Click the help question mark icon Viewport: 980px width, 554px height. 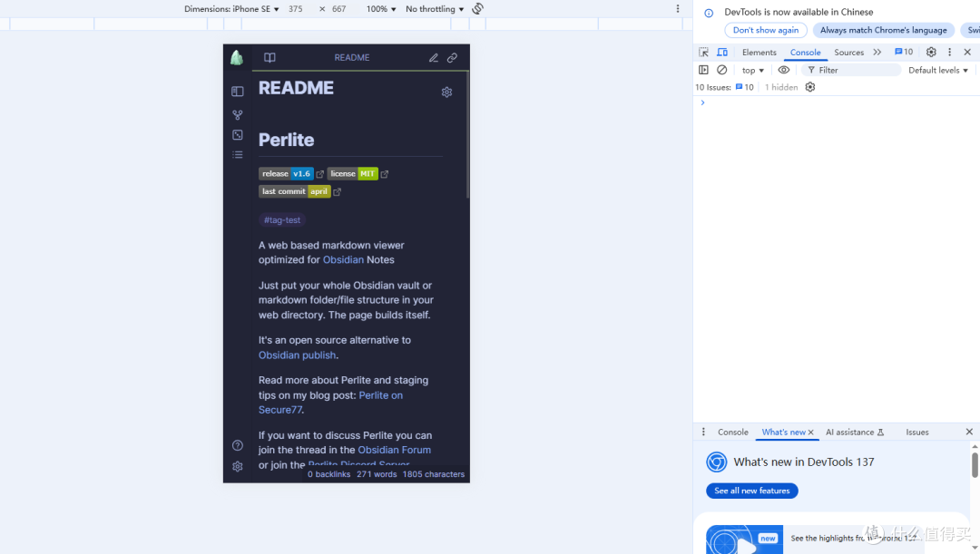[237, 445]
